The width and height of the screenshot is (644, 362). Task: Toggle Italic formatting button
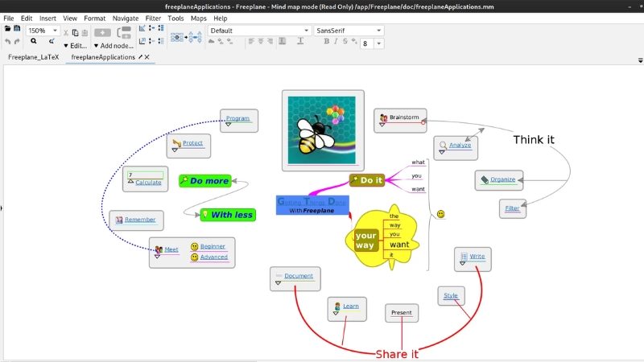coord(337,42)
